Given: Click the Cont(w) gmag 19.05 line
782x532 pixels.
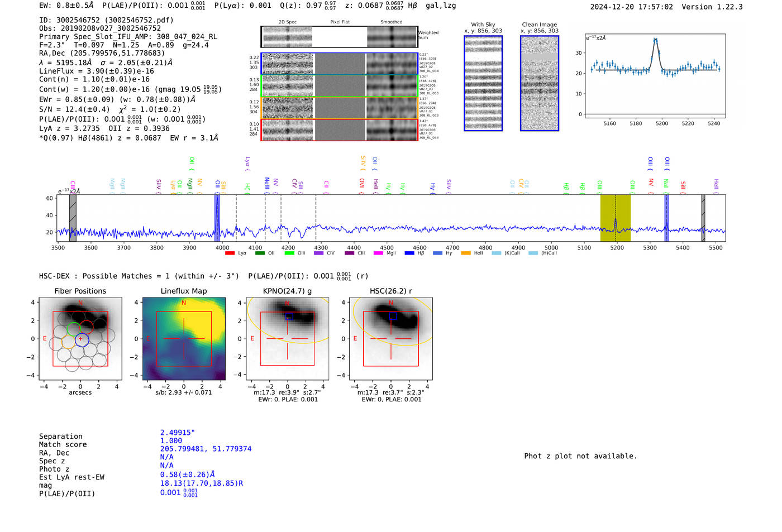Looking at the screenshot, I should (x=130, y=89).
